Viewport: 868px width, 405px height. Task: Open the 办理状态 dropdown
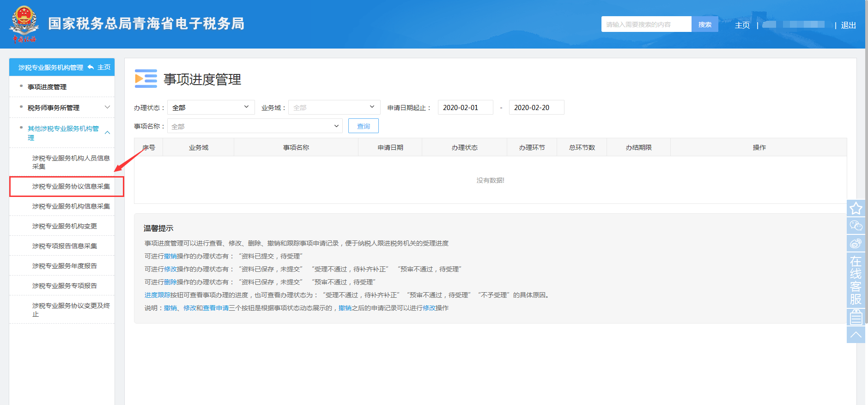(x=211, y=108)
